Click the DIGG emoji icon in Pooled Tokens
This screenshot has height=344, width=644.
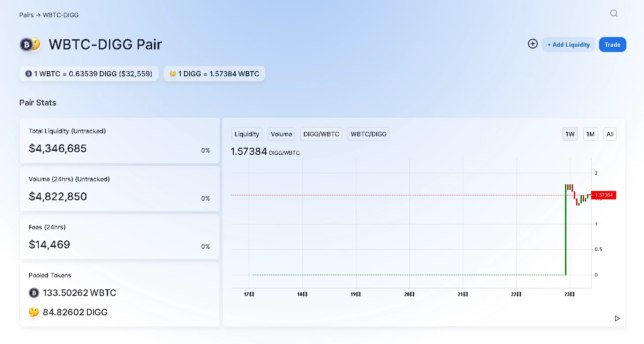34,312
